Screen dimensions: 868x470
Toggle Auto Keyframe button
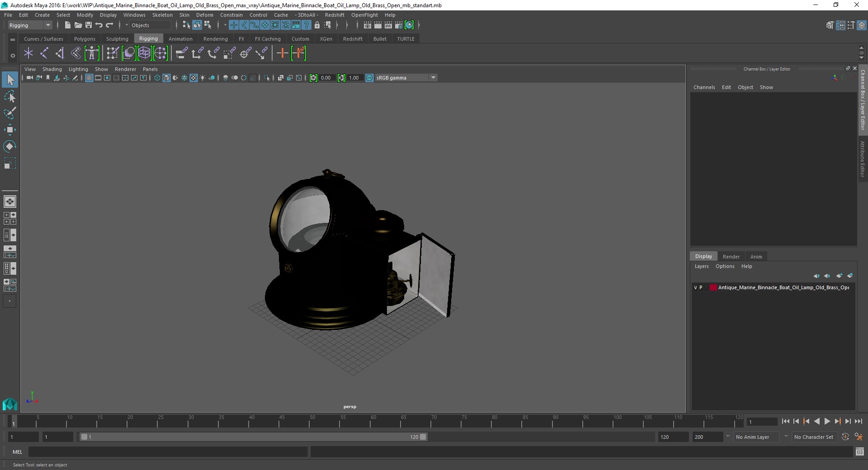[x=845, y=437]
